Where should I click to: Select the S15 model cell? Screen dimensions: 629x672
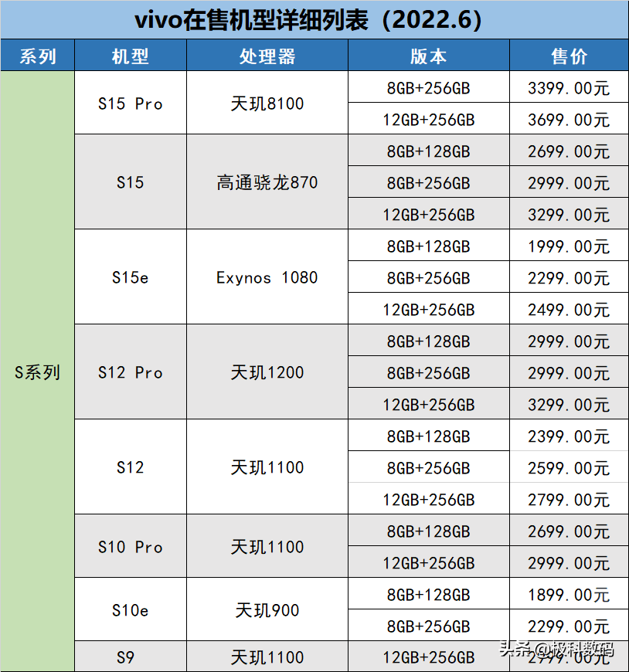tap(131, 182)
